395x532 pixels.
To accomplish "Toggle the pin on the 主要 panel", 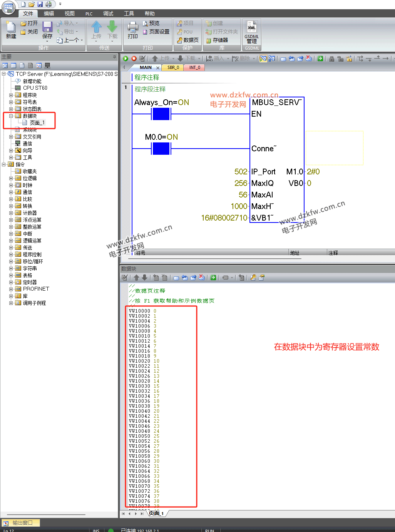I will tap(114, 57).
